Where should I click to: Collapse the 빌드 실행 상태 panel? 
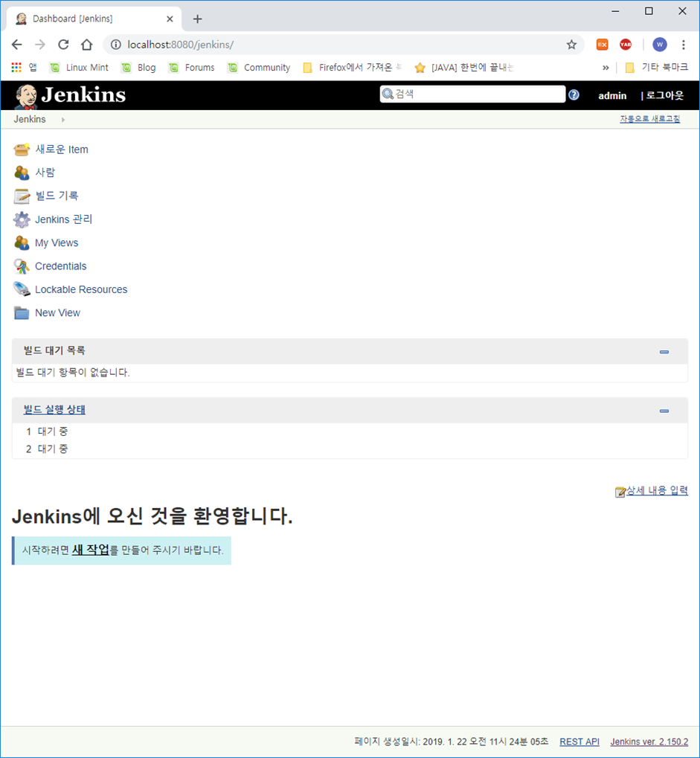[664, 411]
